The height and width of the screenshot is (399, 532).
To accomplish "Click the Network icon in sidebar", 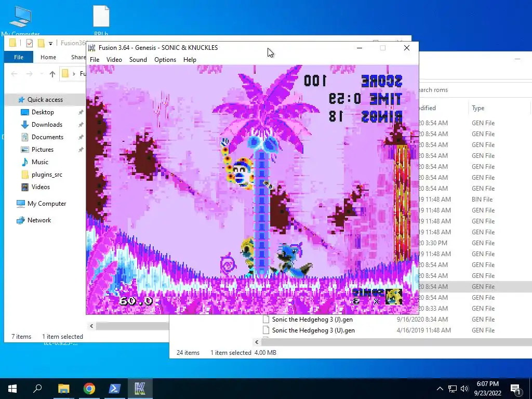I will point(21,220).
